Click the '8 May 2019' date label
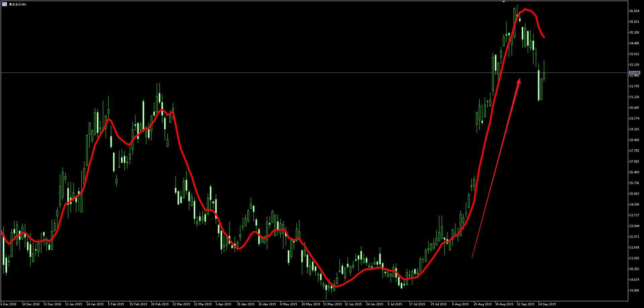 coord(288,304)
